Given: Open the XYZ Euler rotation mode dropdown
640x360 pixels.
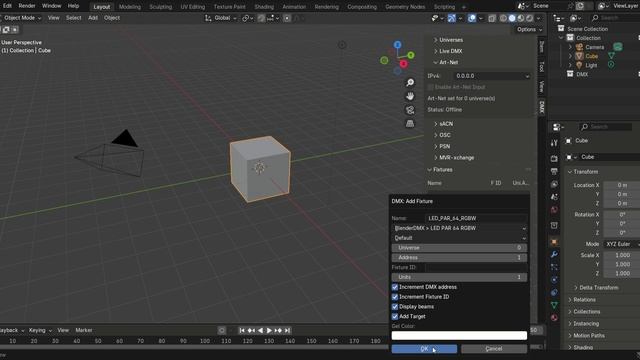Looking at the screenshot, I should [622, 244].
